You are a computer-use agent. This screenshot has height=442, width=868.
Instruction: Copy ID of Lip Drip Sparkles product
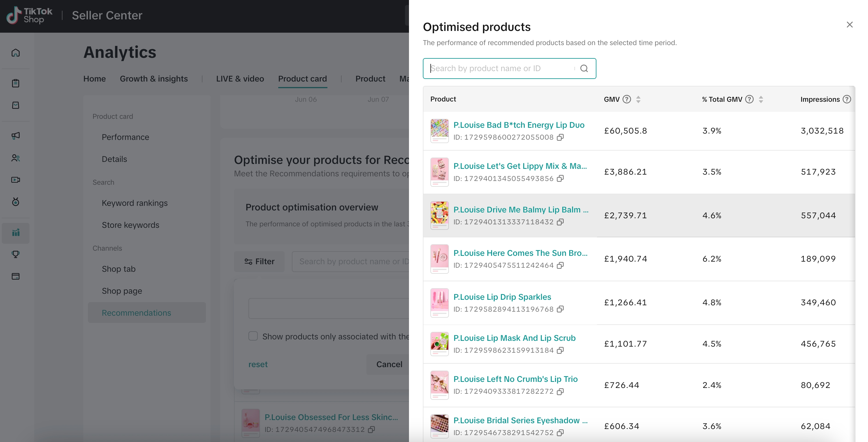coord(560,309)
